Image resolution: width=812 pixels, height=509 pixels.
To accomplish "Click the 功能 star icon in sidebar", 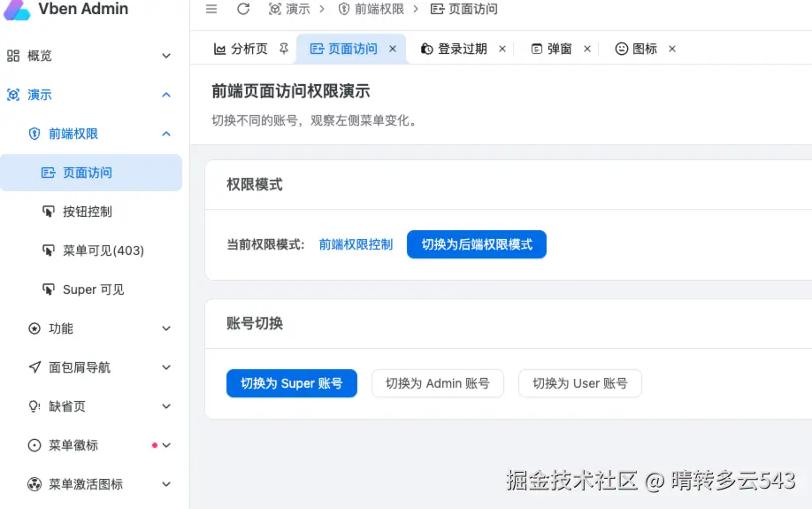I will [x=34, y=328].
